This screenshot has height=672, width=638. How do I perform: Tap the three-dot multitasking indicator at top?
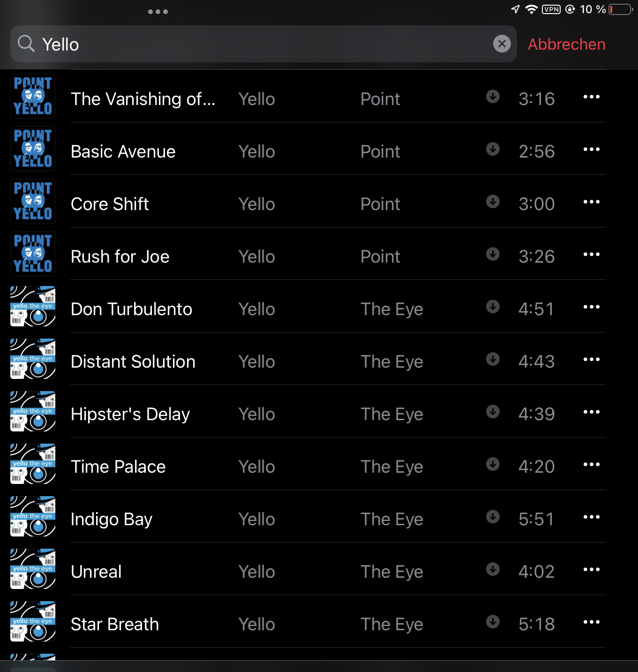(158, 12)
